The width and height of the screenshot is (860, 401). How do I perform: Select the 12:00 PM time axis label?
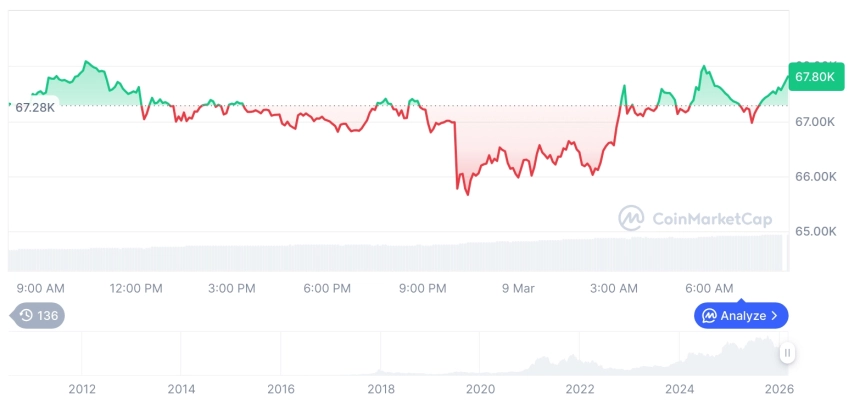pos(136,289)
